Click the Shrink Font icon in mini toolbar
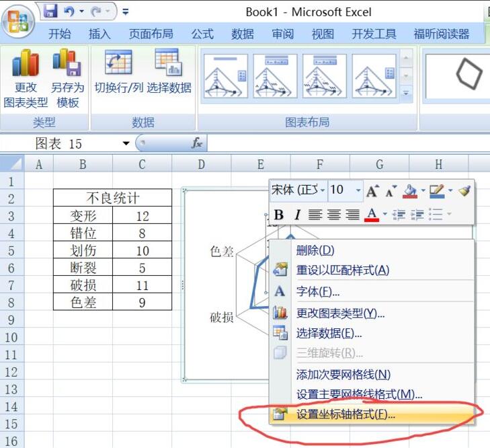490x448 pixels. click(x=391, y=190)
